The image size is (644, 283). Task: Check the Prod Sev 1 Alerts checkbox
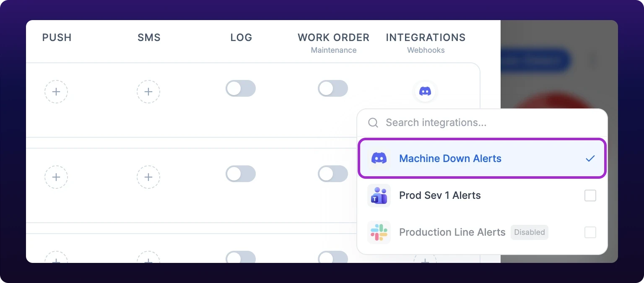click(x=590, y=196)
